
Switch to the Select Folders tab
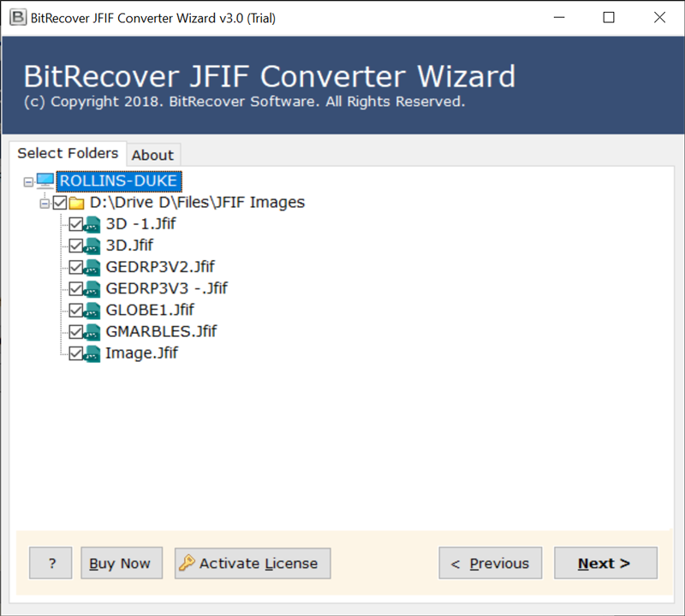click(x=68, y=153)
